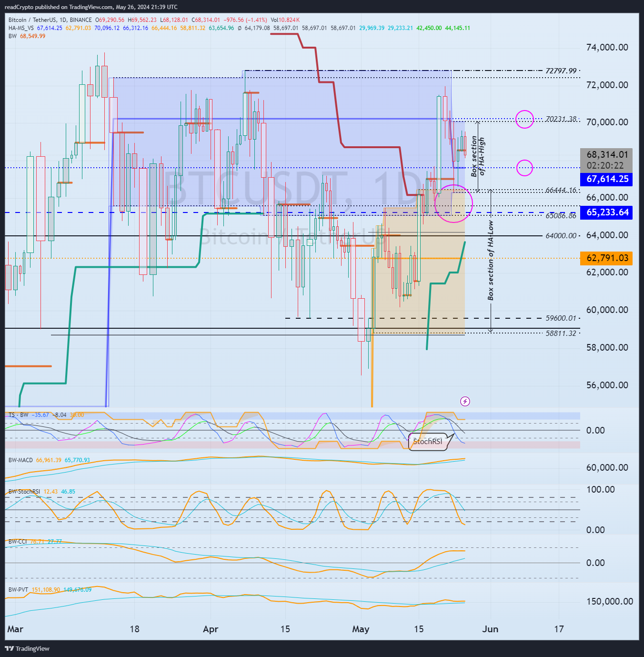Click the 'Box section of HA-High' annotation

coord(478,156)
